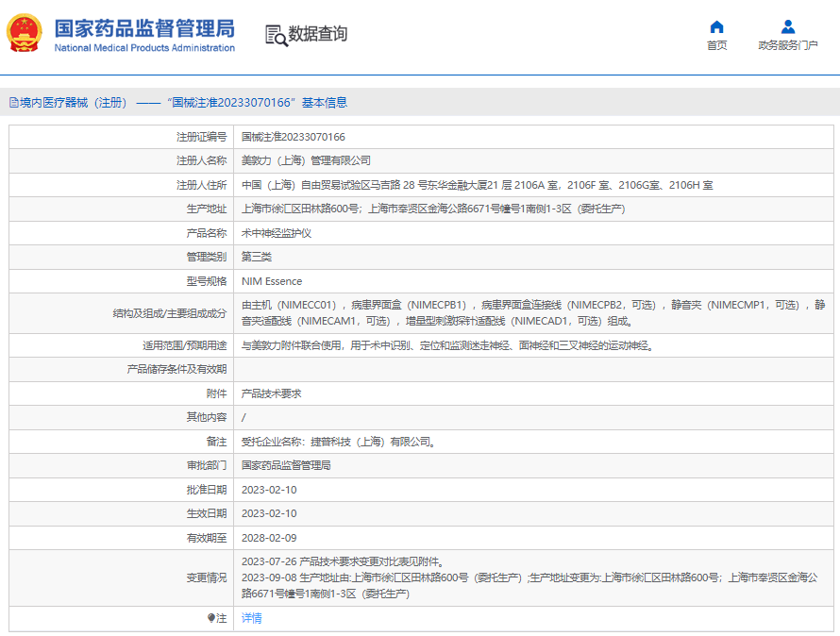
Task: Click the 注册人住所 address value
Action: click(477, 185)
